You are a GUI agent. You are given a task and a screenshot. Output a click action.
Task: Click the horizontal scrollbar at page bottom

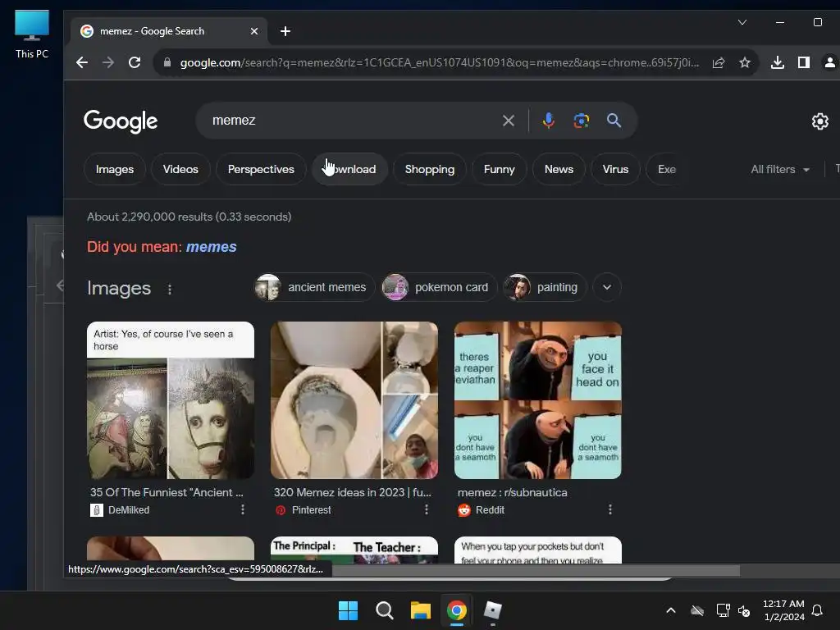[x=536, y=571]
